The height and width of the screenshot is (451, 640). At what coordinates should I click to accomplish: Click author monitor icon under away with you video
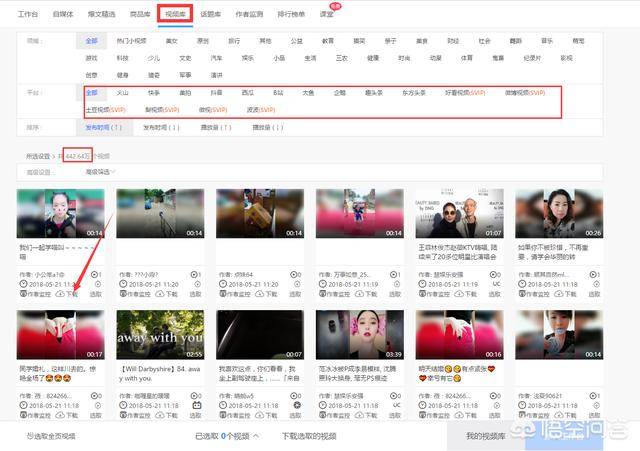[x=123, y=415]
